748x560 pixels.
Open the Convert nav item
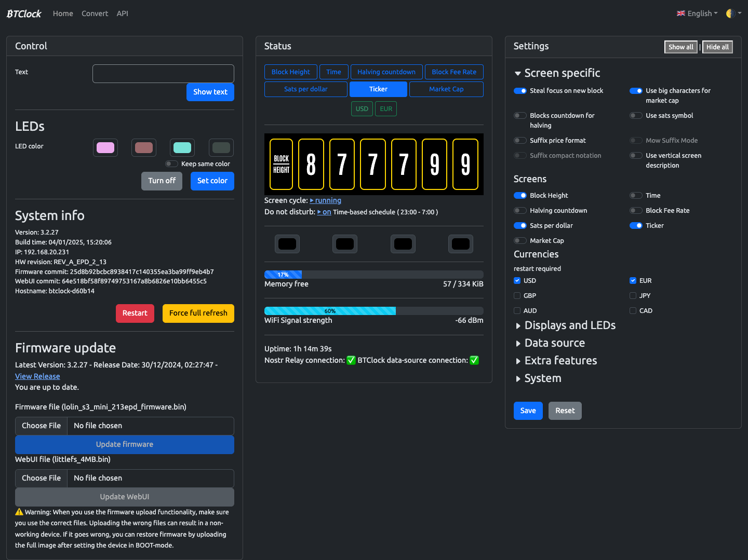pos(95,13)
